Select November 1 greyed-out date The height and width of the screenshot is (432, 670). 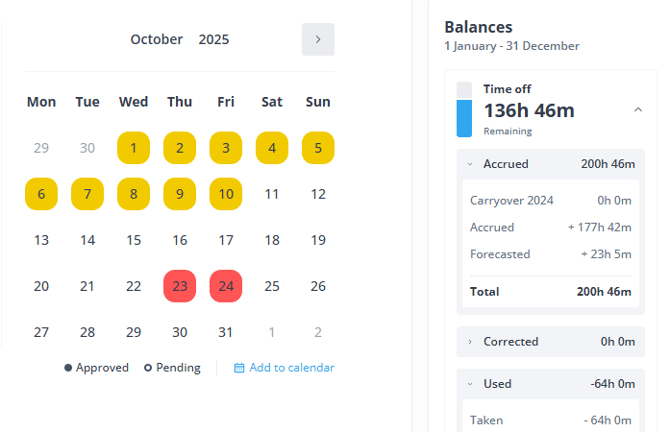(x=272, y=332)
